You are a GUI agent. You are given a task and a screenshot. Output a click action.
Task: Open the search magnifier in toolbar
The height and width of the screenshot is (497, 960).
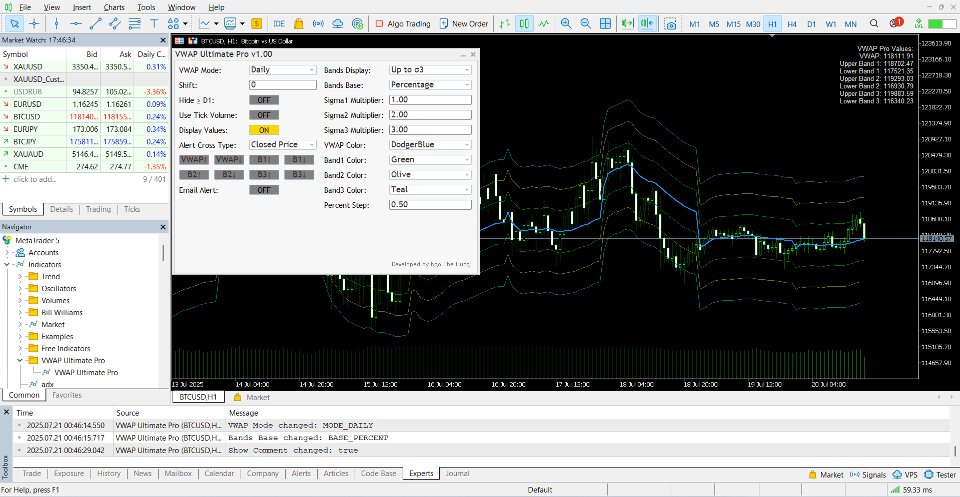[874, 23]
